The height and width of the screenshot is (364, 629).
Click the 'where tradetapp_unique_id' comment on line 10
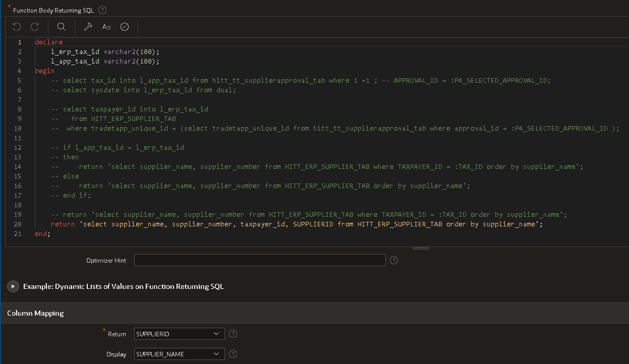pos(335,128)
